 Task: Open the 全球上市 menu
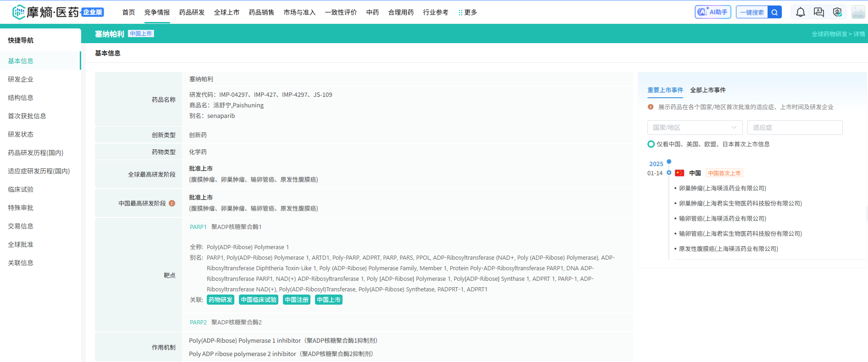coord(227,12)
